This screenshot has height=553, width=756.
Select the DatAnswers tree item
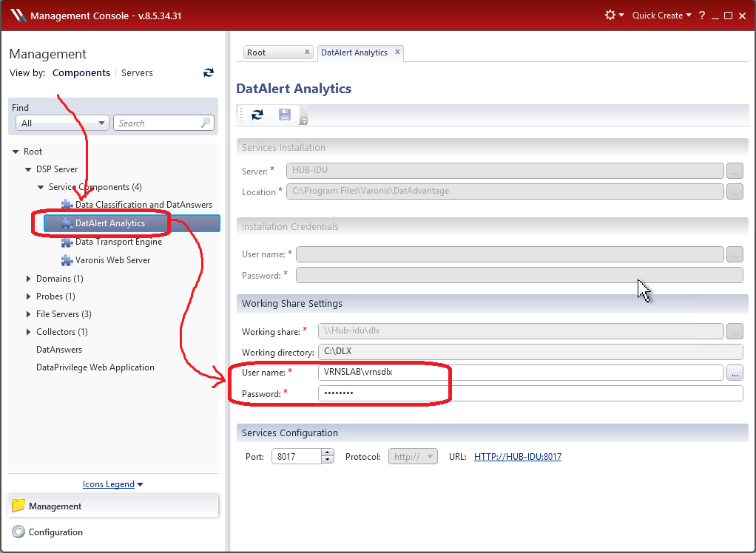tap(59, 350)
